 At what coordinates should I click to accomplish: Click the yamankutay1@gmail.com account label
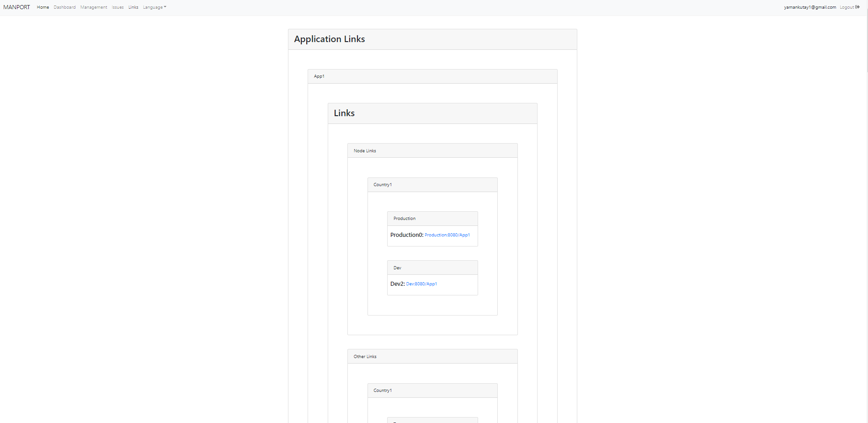pos(810,7)
